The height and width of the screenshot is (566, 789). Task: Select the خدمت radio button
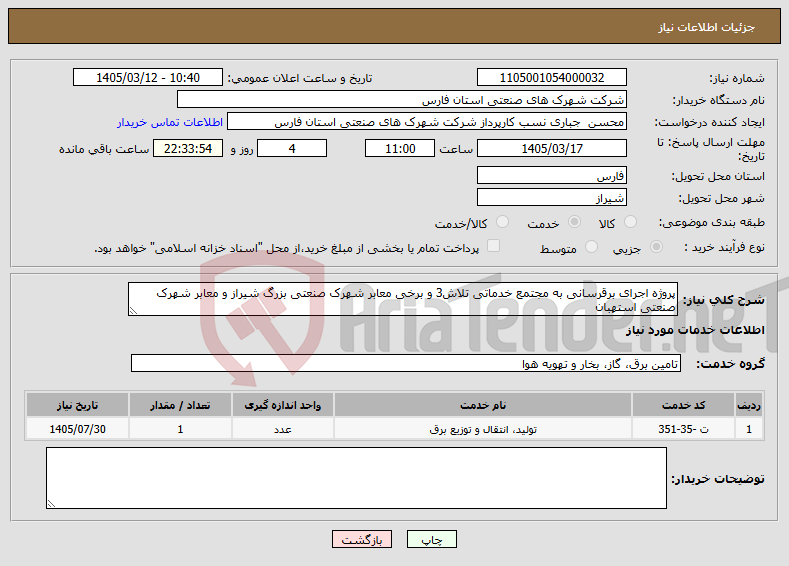click(x=574, y=222)
